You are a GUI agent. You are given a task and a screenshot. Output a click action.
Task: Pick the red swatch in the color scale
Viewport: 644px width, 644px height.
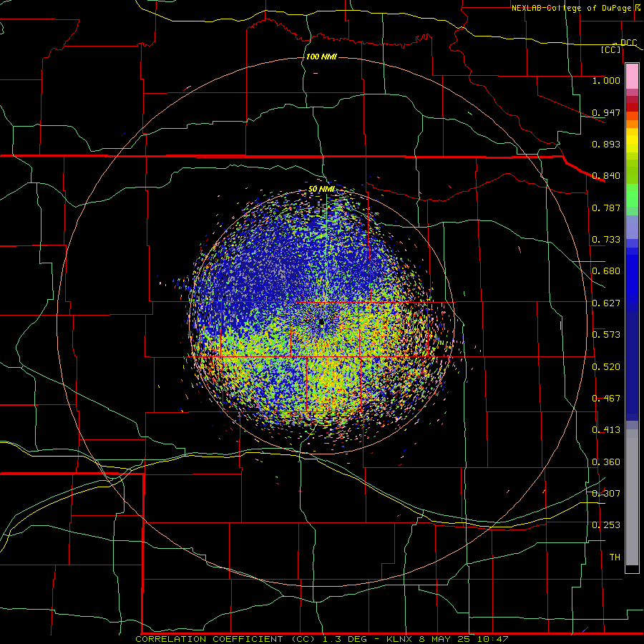pos(632,107)
